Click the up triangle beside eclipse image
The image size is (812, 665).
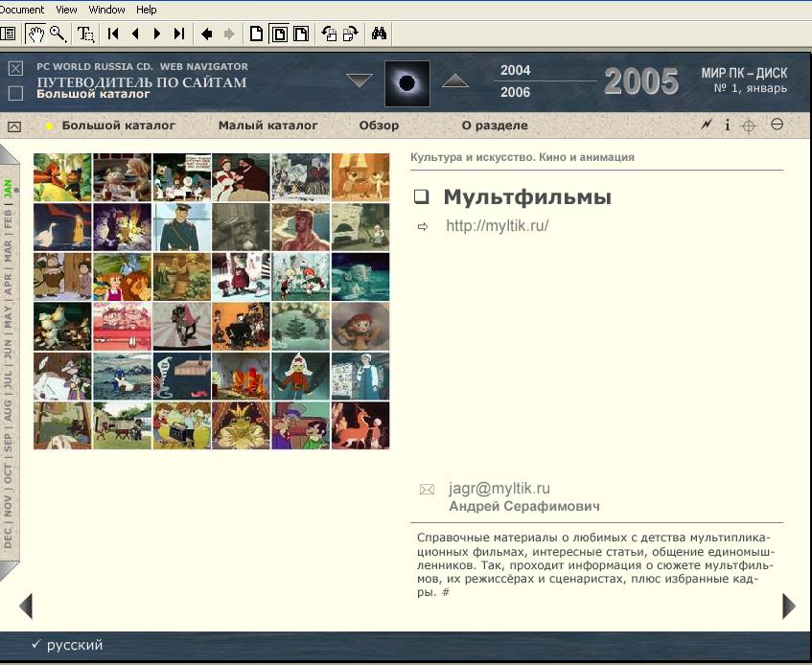[455, 80]
